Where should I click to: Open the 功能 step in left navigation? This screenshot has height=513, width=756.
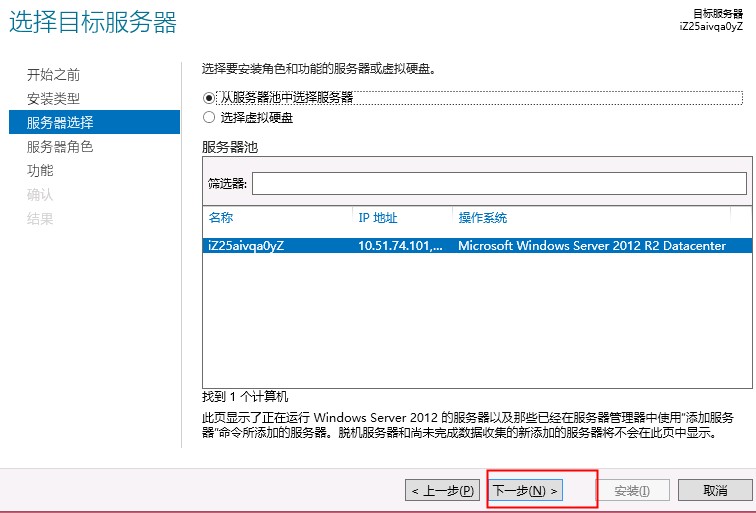pyautogui.click(x=40, y=171)
